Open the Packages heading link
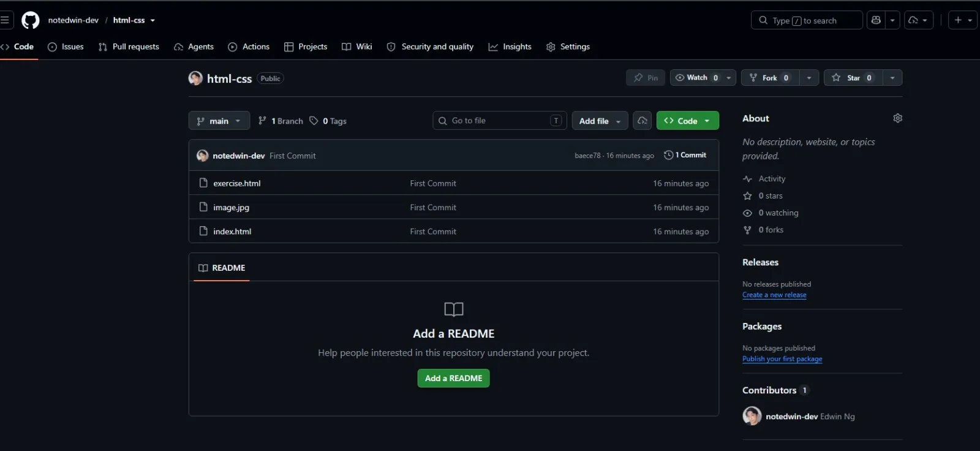 point(762,327)
